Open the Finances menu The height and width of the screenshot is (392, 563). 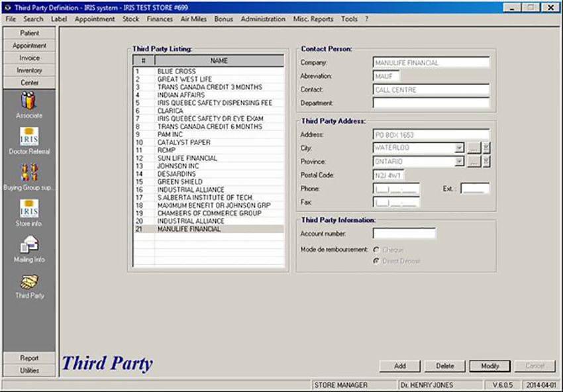coord(160,19)
